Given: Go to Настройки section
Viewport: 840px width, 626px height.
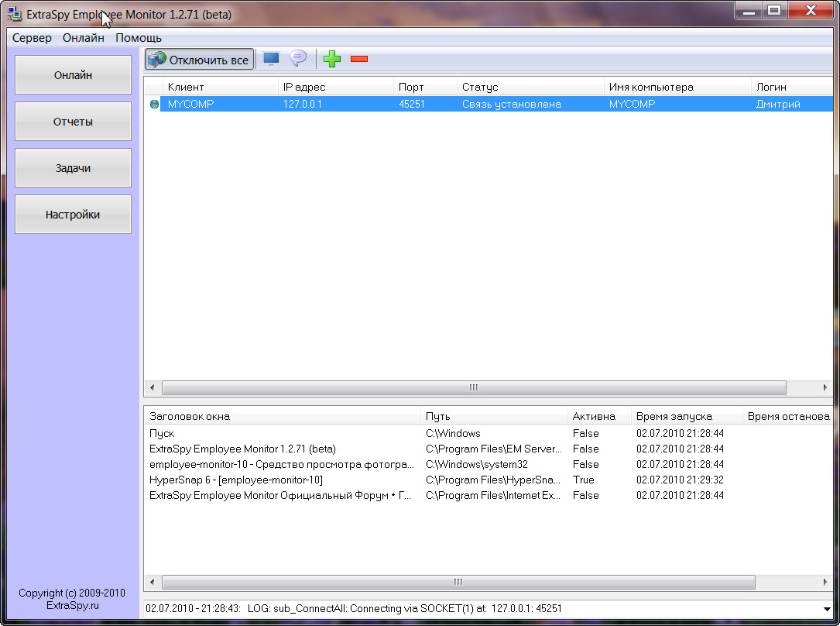Looking at the screenshot, I should tap(74, 215).
